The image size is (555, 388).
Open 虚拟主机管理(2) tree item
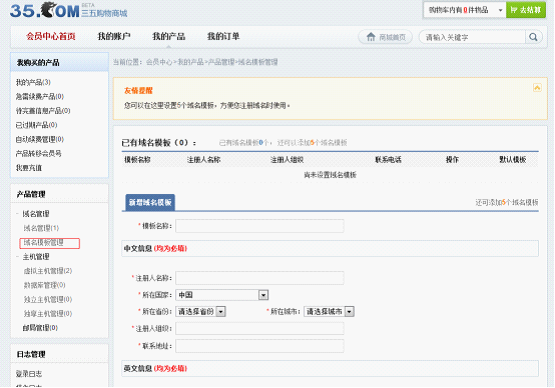point(48,271)
